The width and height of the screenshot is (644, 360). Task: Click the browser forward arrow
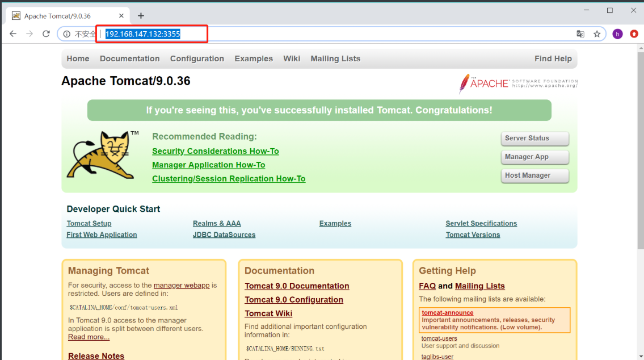point(30,34)
